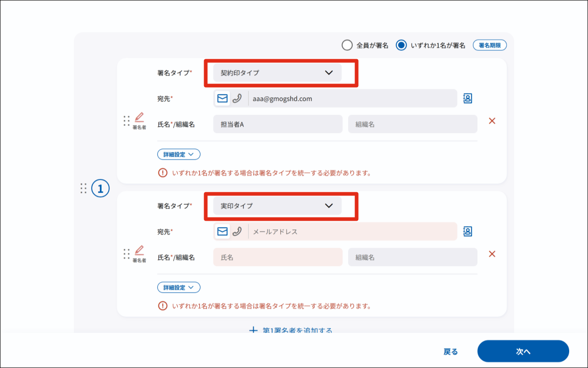Click the phone icon in first signer's destination
The width and height of the screenshot is (588, 368).
pos(237,99)
